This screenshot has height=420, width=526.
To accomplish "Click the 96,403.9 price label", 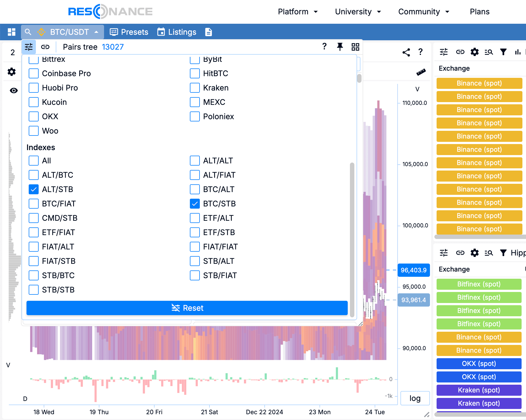I will click(x=414, y=270).
